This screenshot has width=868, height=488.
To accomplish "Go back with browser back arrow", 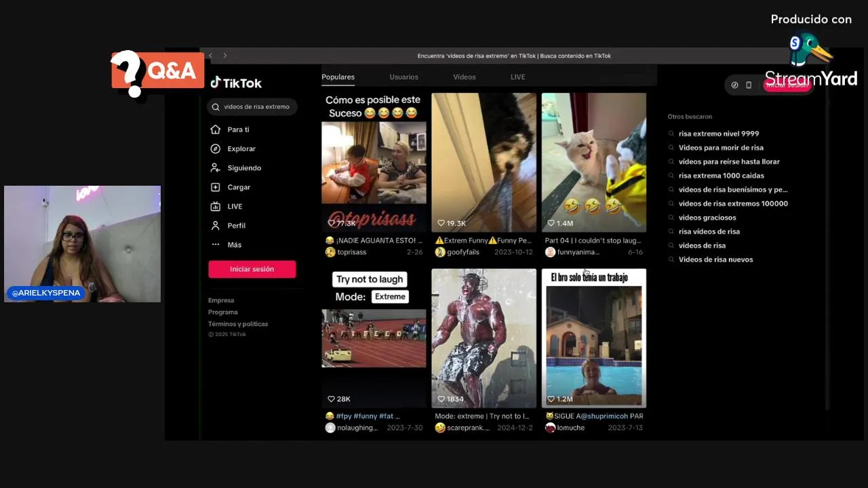I will 211,56.
